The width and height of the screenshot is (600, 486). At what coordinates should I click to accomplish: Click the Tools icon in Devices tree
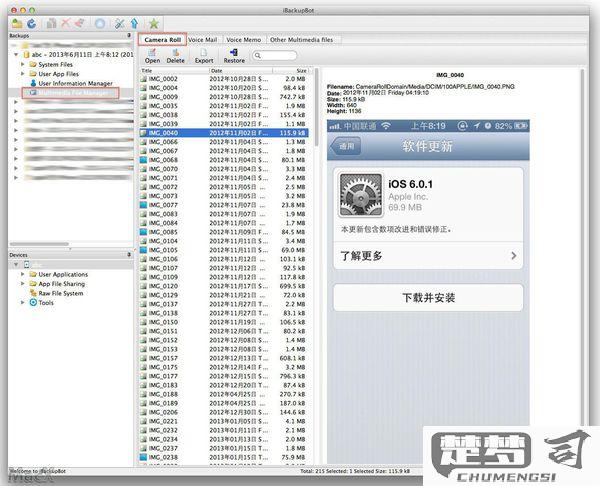click(x=33, y=302)
